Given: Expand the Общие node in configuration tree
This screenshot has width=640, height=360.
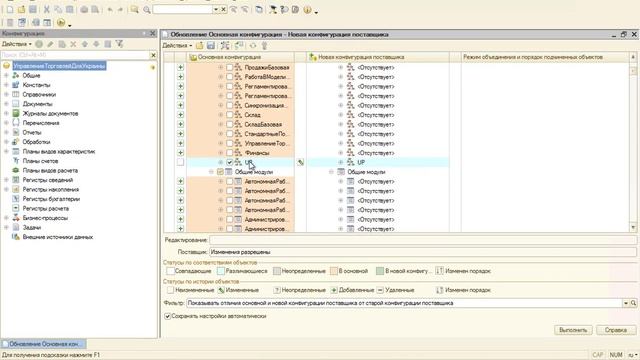Looking at the screenshot, I should tap(6, 76).
